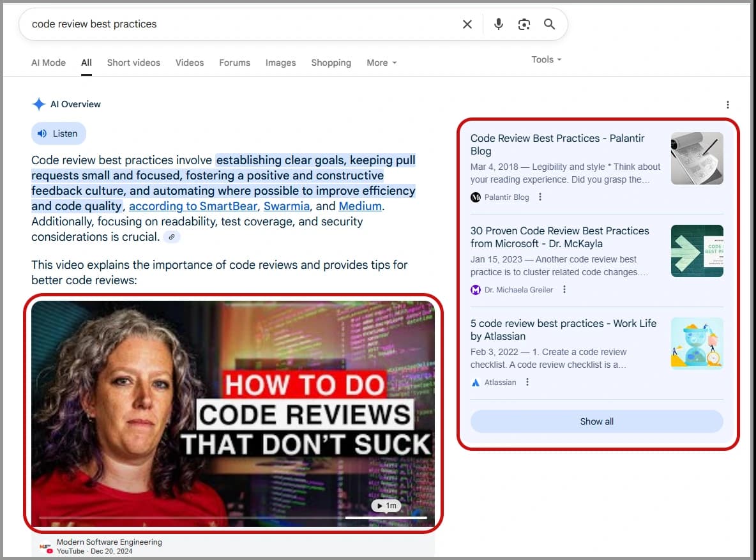Click the 'Dr. Michaela Greiler' source name

518,290
